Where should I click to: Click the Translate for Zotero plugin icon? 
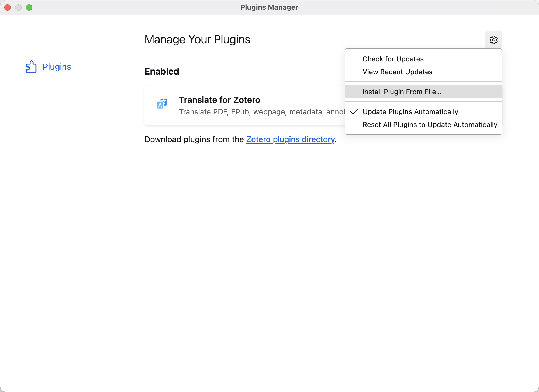(162, 104)
